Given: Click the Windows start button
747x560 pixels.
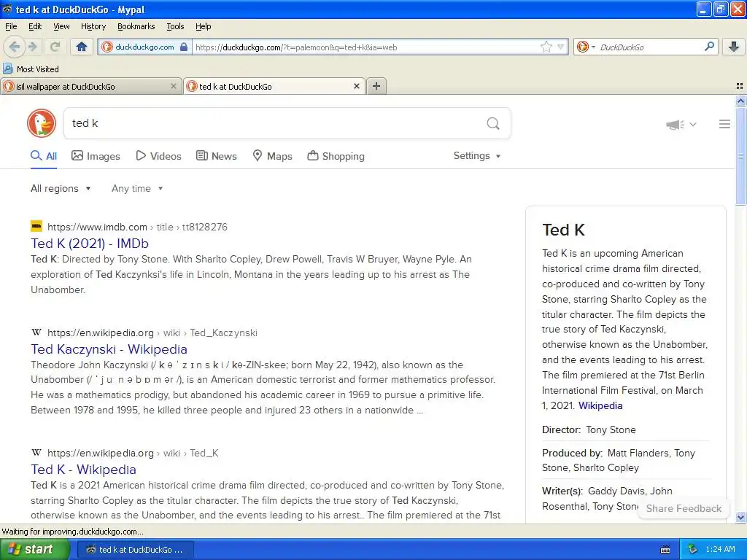Looking at the screenshot, I should (34, 550).
